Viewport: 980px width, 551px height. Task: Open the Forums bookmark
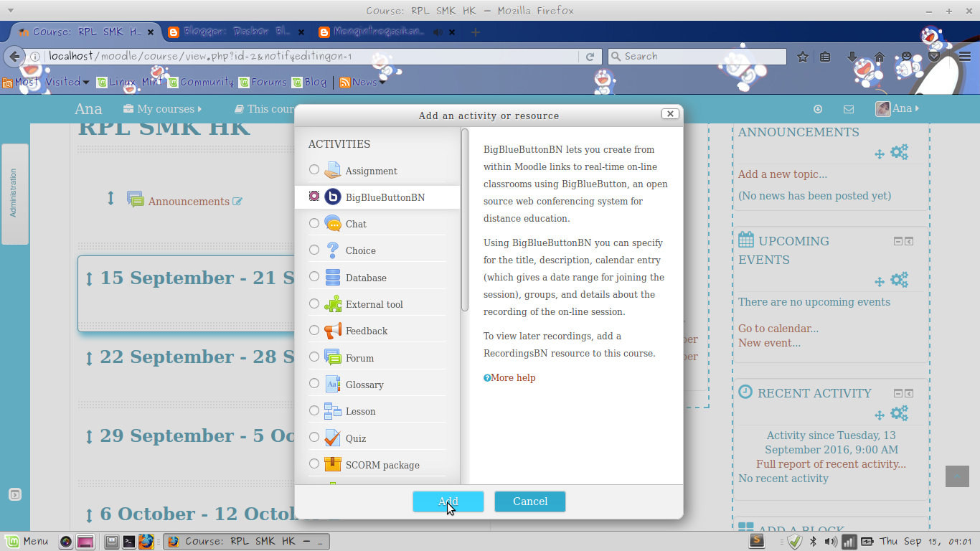click(263, 82)
